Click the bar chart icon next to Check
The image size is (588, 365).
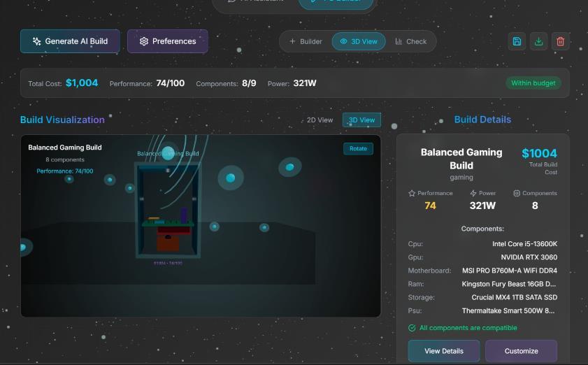pos(399,41)
